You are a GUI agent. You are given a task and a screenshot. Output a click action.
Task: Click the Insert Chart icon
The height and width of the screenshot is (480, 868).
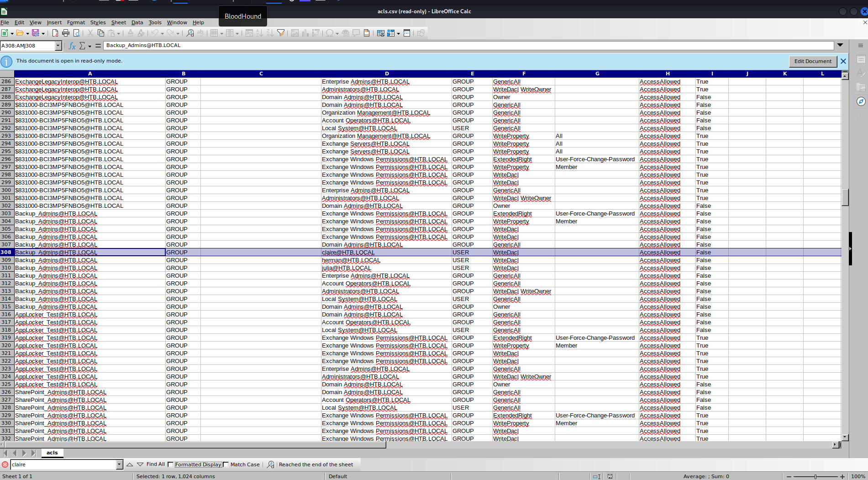(305, 33)
